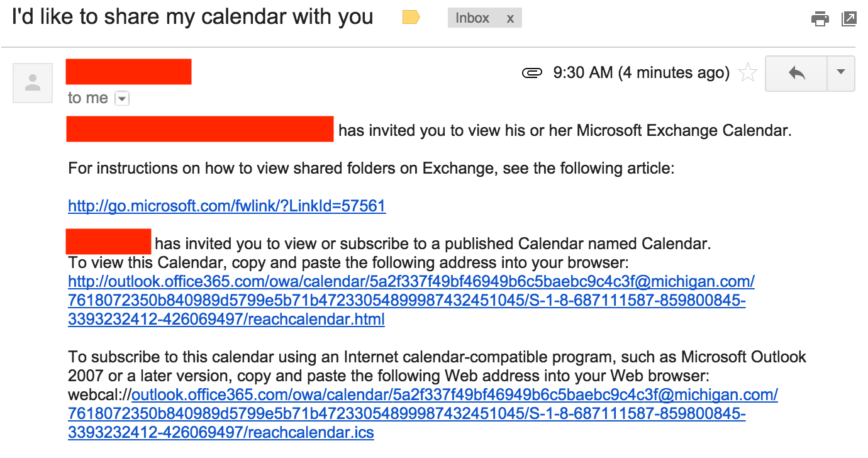Open the go.microsoft.com fwlink article link
Viewport: 868px width, 458px height.
coord(226,206)
